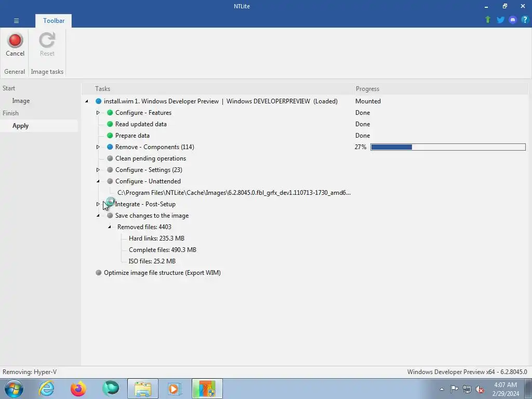Open the hamburger menu
Screen dimensions: 532x399
(16, 21)
